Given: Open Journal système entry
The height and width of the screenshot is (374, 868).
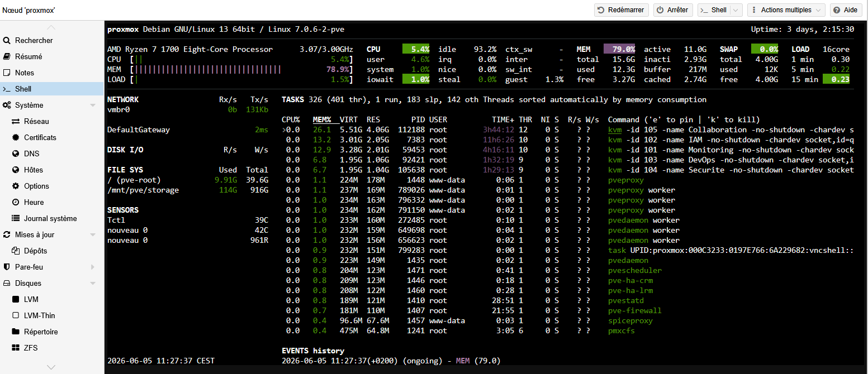Looking at the screenshot, I should click(x=52, y=218).
